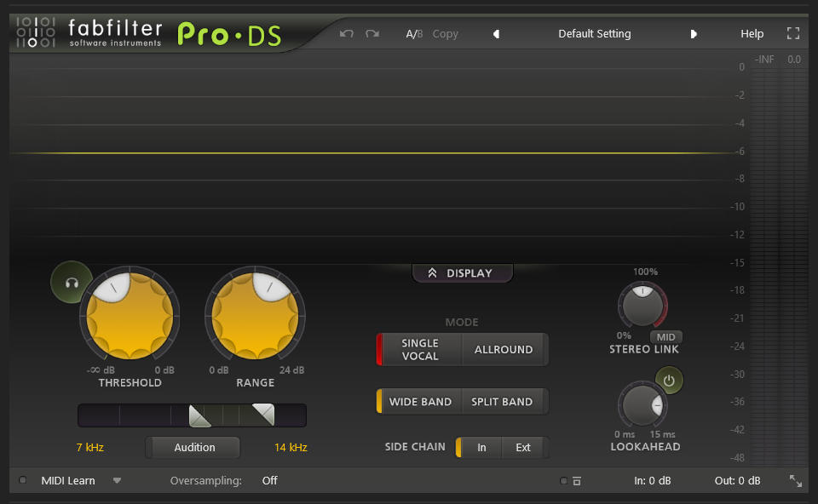Toggle the MID stereo link mode button

(x=665, y=337)
